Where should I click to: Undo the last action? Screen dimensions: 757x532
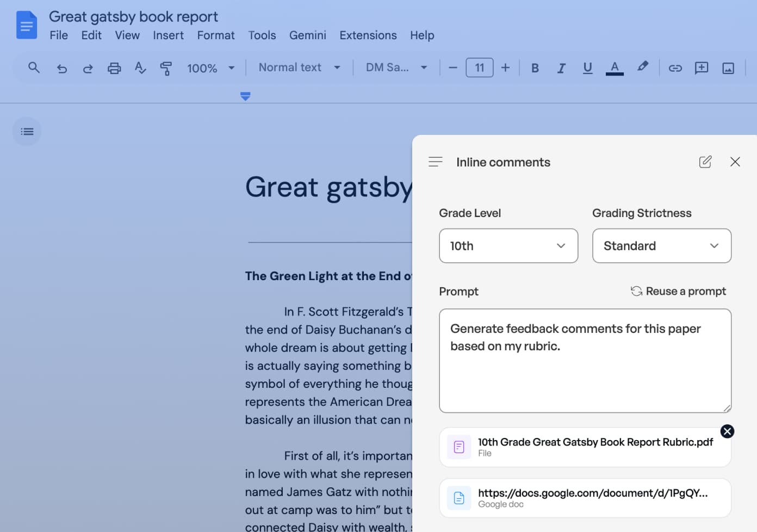(x=62, y=68)
